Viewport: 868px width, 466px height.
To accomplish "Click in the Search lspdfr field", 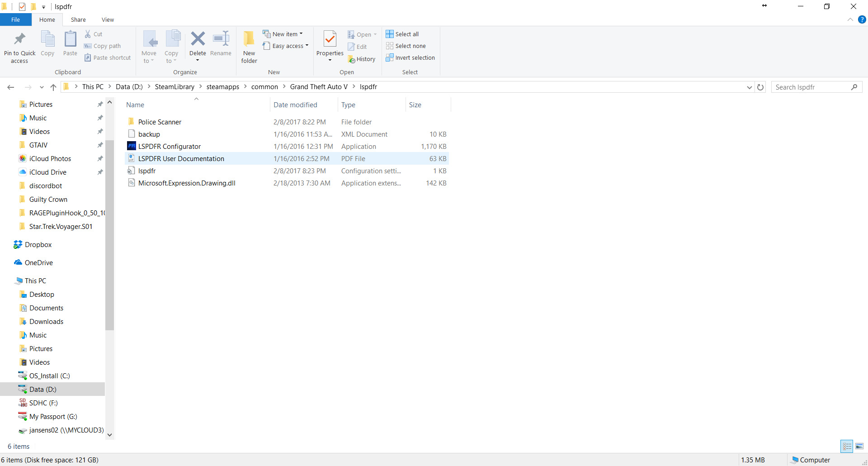I will coord(811,87).
